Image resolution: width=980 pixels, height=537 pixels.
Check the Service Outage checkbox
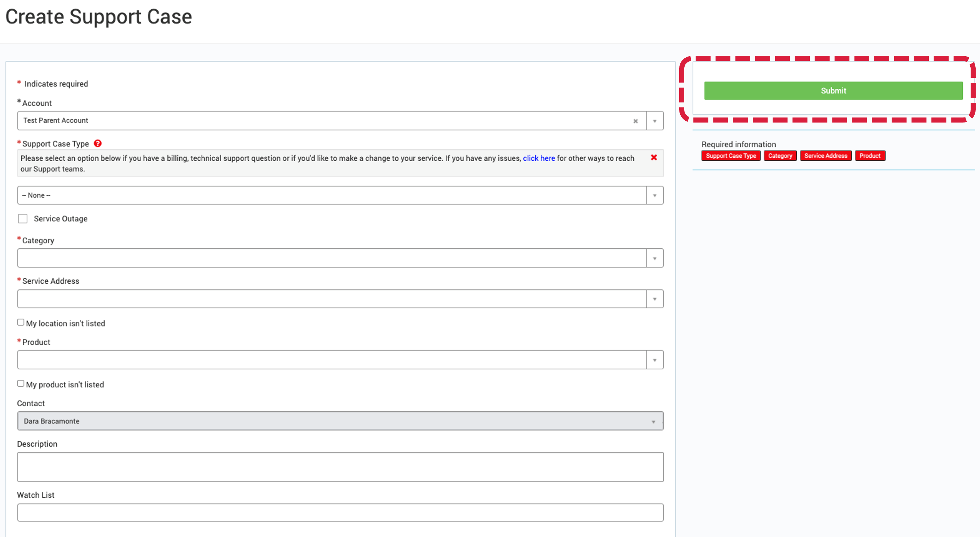click(23, 218)
